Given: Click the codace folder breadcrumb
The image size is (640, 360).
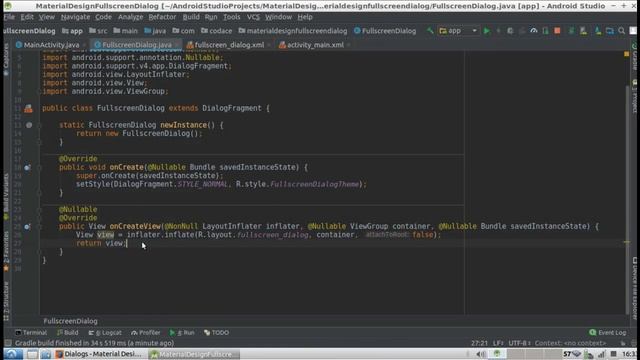Looking at the screenshot, I should coord(216,31).
